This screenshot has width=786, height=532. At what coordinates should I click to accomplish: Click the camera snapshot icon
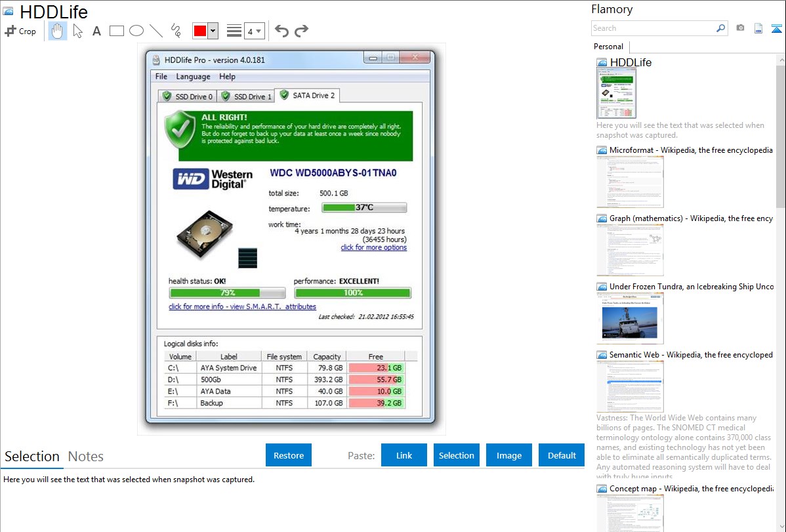click(740, 28)
